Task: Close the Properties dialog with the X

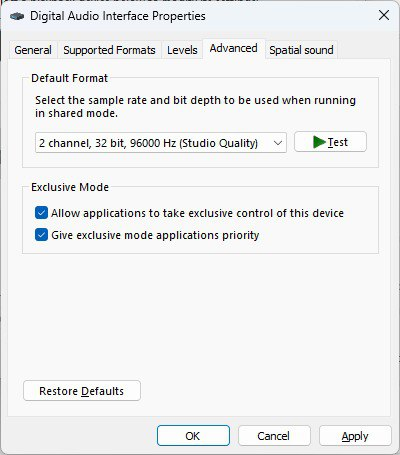Action: coord(384,15)
